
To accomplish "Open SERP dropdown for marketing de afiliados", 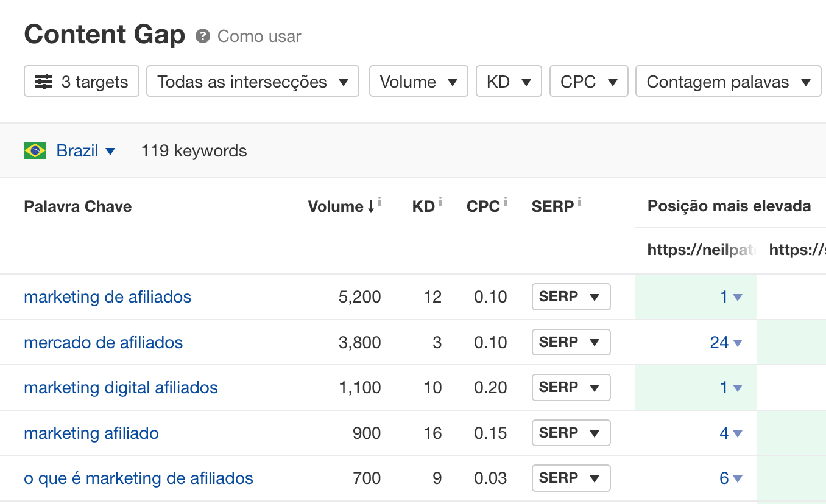I will click(571, 297).
